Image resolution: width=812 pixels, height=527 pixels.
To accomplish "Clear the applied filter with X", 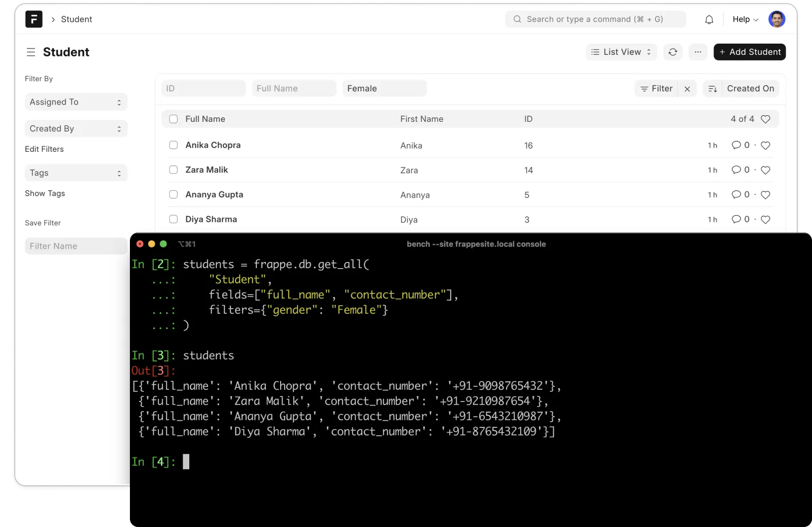I will 687,89.
